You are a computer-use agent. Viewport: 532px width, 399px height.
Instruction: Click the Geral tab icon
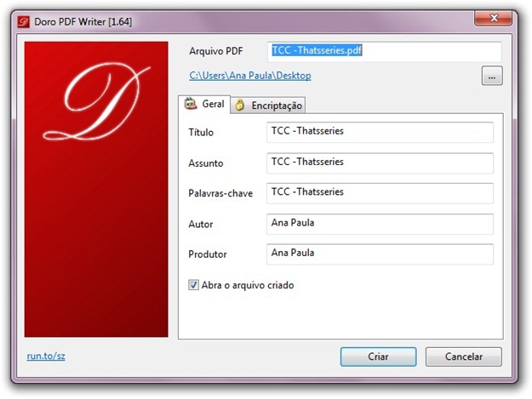coord(191,104)
